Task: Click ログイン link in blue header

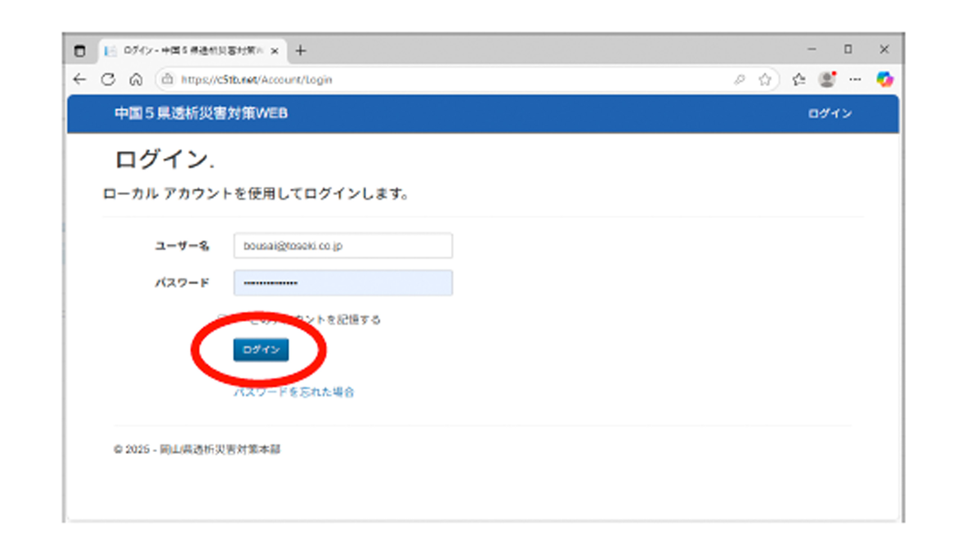Action: click(830, 113)
